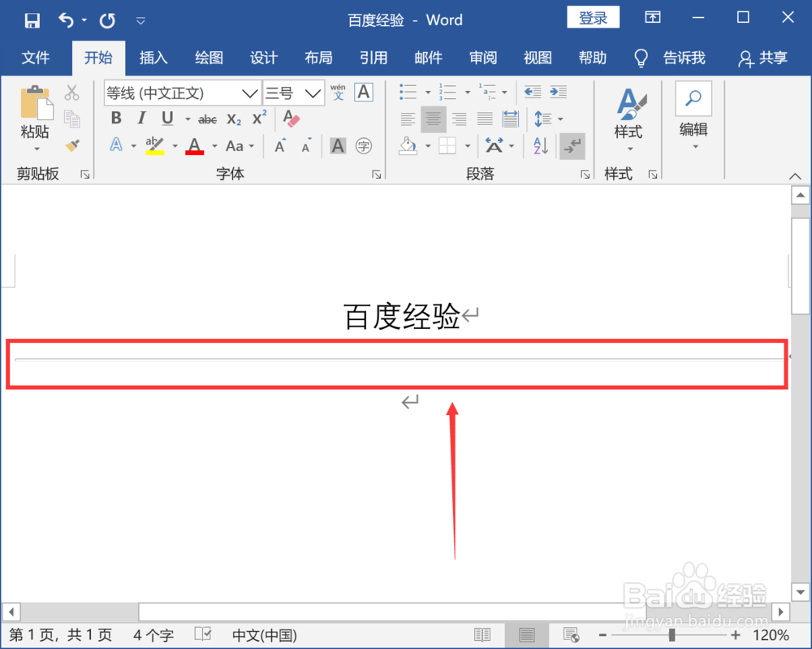Decrease font size with shrink icon
812x649 pixels.
point(307,145)
